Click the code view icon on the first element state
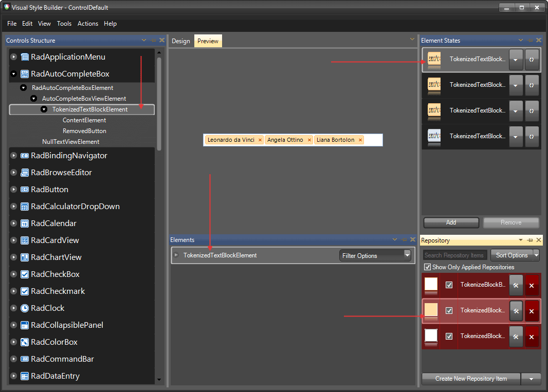 click(532, 60)
